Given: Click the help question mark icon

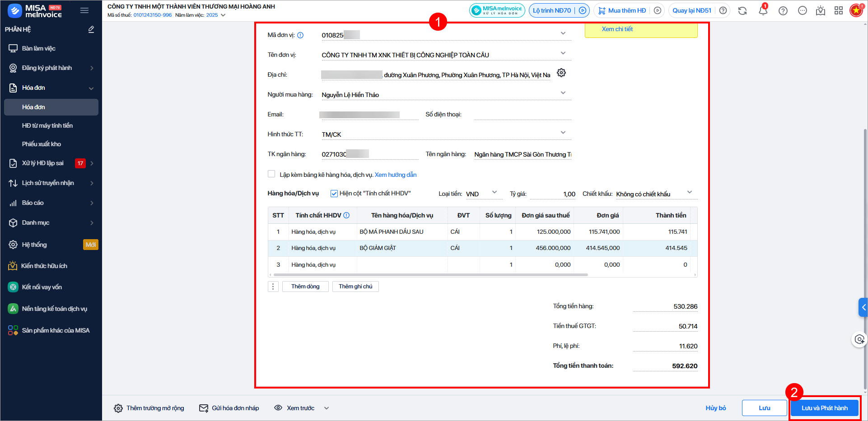Looking at the screenshot, I should click(x=783, y=11).
